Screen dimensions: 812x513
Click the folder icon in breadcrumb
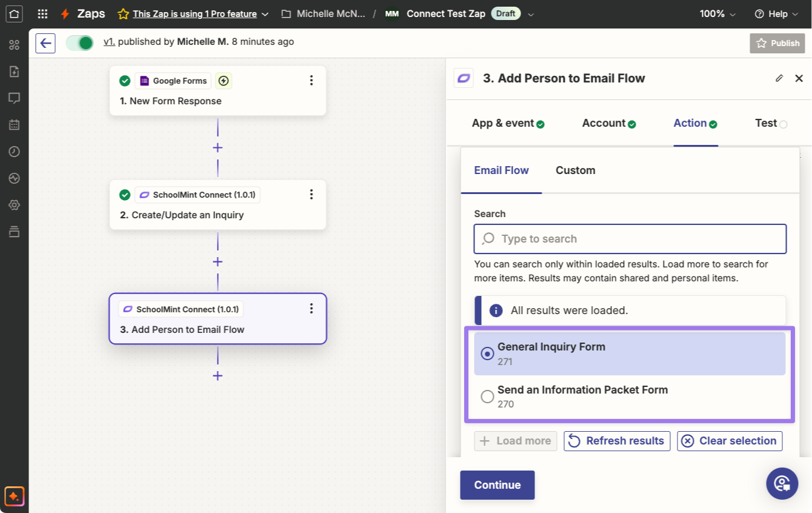pos(286,13)
